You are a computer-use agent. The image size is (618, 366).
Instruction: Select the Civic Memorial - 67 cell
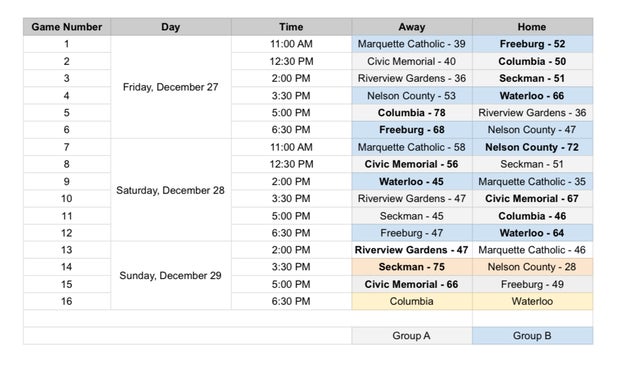click(x=532, y=199)
